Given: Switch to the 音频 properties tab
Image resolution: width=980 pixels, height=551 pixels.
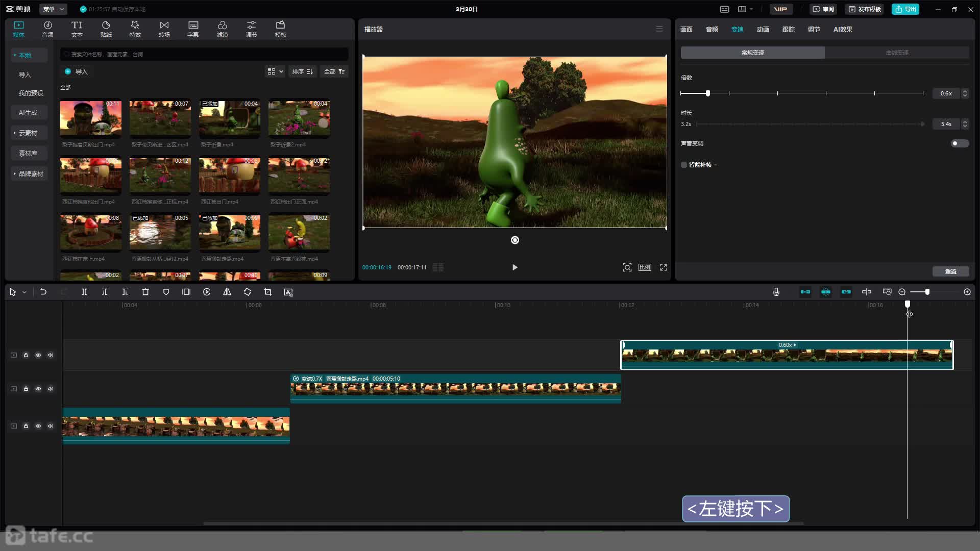Looking at the screenshot, I should click(712, 29).
